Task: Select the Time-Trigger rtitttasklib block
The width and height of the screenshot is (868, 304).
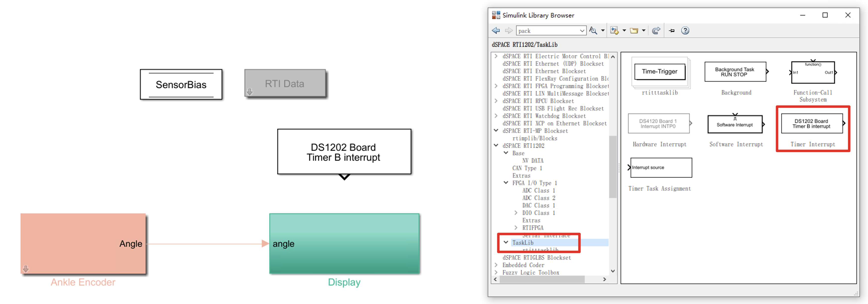Action: click(x=659, y=72)
